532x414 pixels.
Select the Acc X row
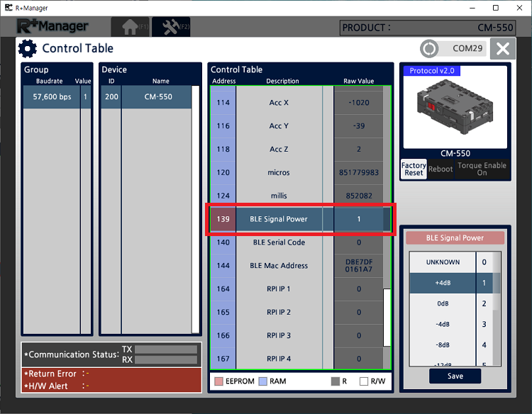[279, 103]
